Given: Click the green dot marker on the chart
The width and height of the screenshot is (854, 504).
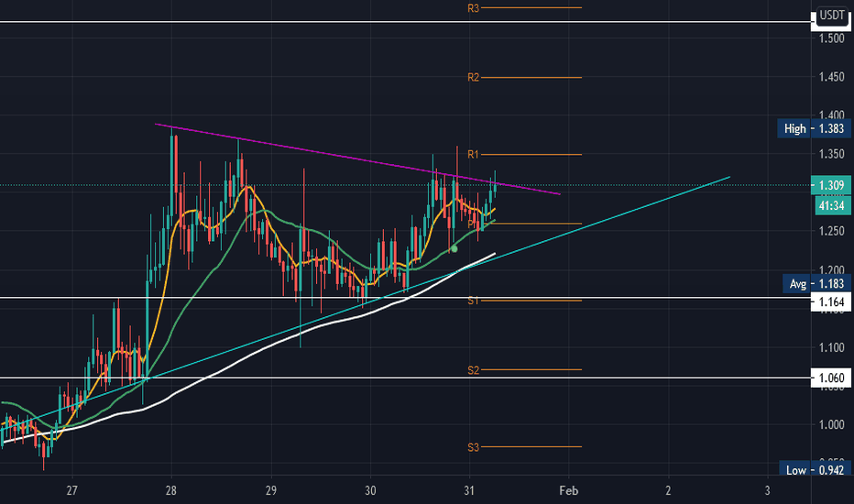Looking at the screenshot, I should (x=454, y=249).
